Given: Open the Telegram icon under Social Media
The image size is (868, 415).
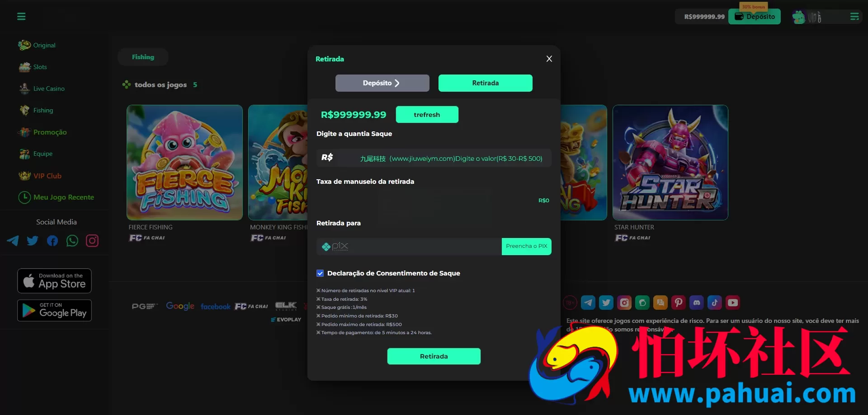Looking at the screenshot, I should click(x=13, y=241).
